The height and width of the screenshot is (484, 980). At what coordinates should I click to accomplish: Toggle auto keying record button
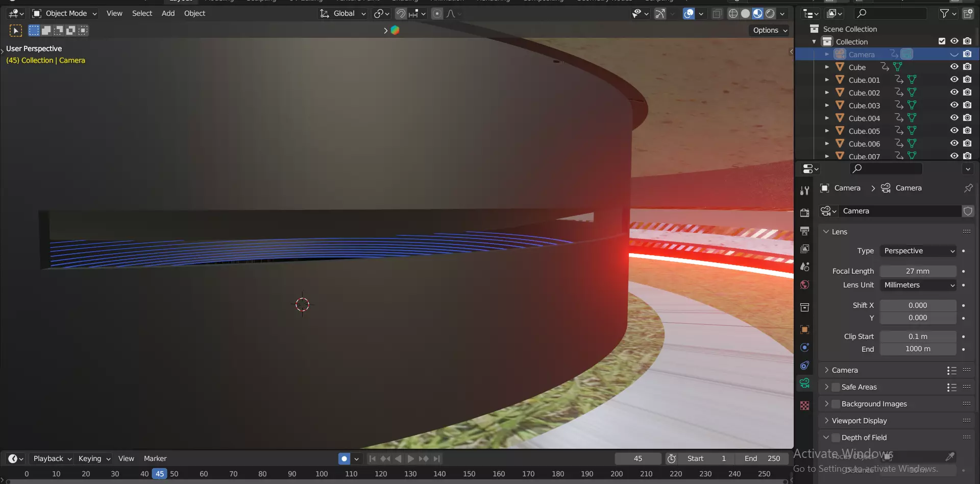[x=345, y=458]
